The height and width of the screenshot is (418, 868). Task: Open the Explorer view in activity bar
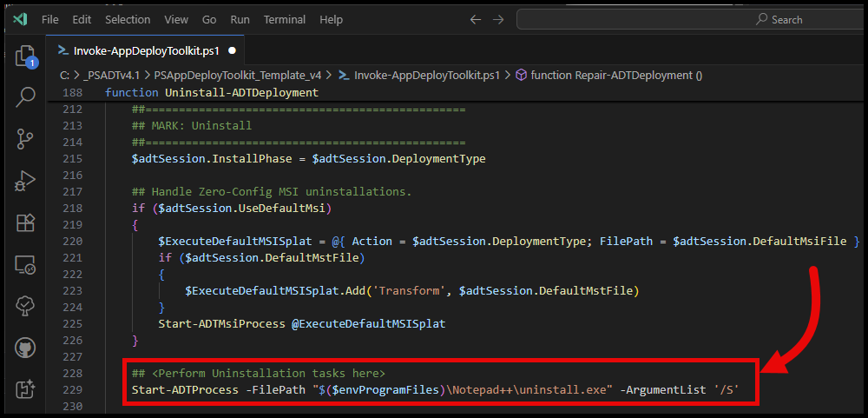coord(24,56)
